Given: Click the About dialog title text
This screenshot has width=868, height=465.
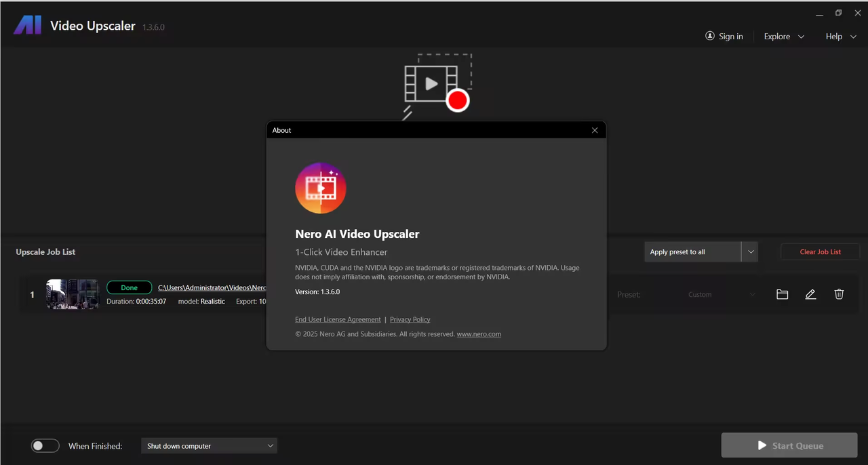Looking at the screenshot, I should [281, 130].
